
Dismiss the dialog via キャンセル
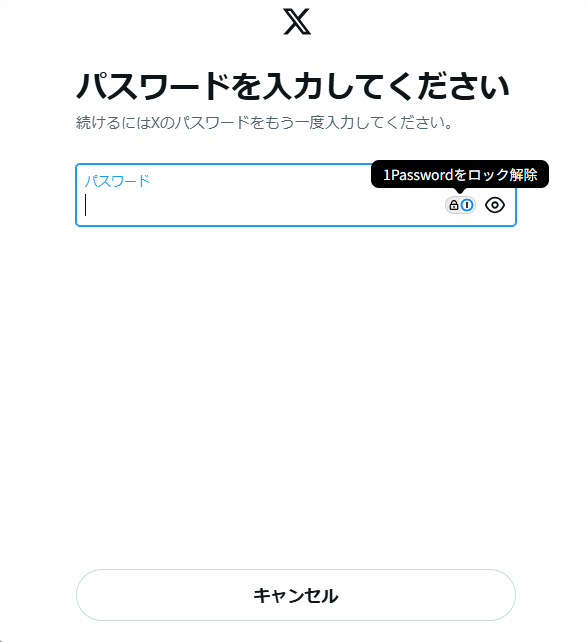coord(296,595)
